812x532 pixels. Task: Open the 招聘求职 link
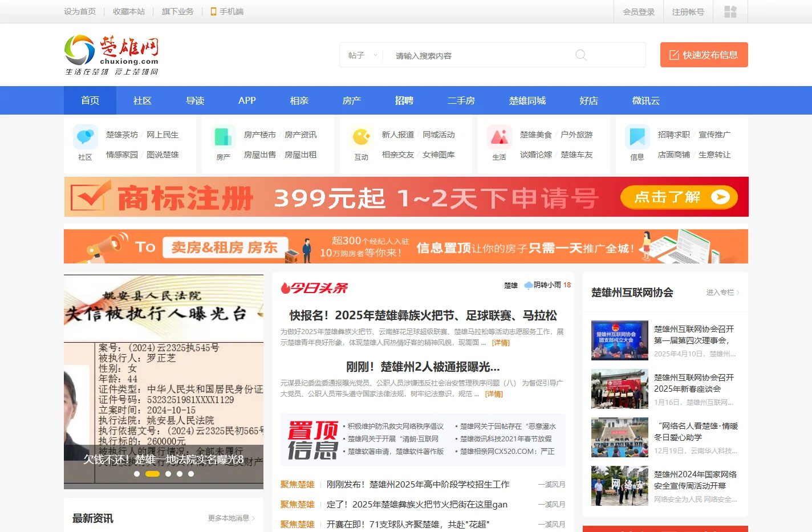pyautogui.click(x=674, y=135)
